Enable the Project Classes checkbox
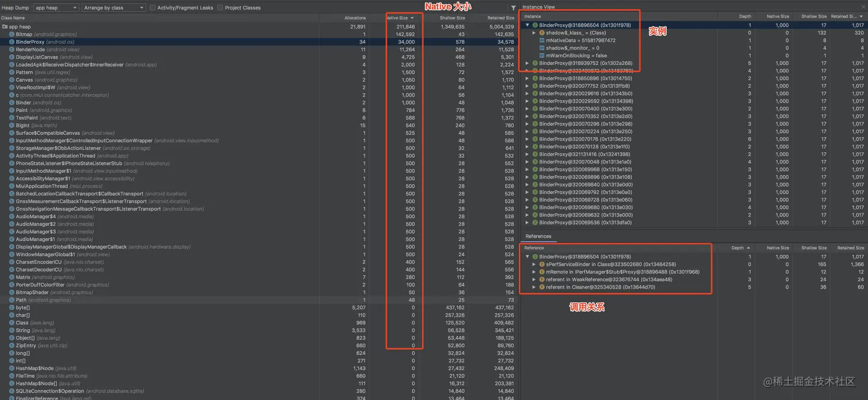This screenshot has height=400, width=868. click(220, 8)
